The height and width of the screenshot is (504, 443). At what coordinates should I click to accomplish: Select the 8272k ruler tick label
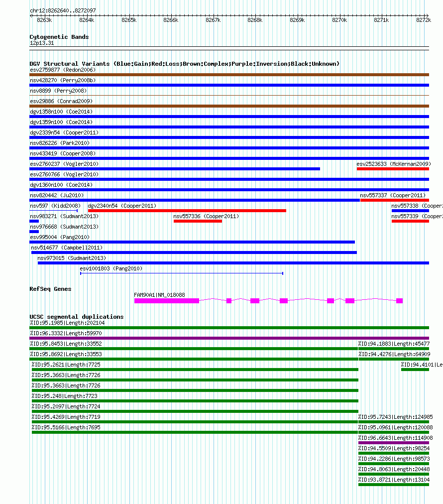point(424,20)
